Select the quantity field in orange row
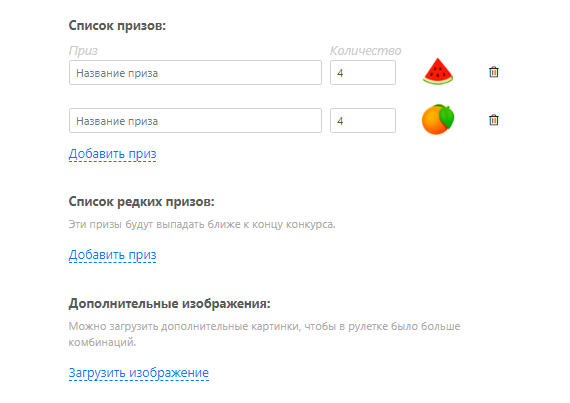Viewport: 570px width, 403px height. (x=363, y=120)
